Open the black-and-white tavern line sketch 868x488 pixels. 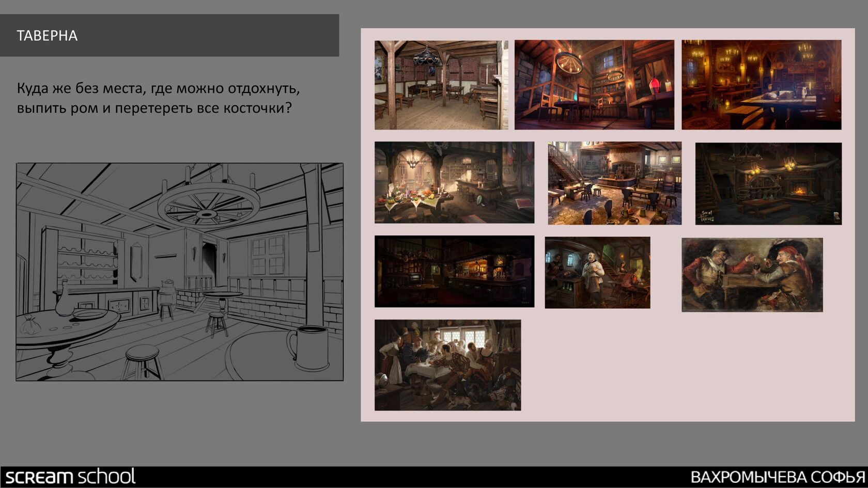(x=180, y=272)
